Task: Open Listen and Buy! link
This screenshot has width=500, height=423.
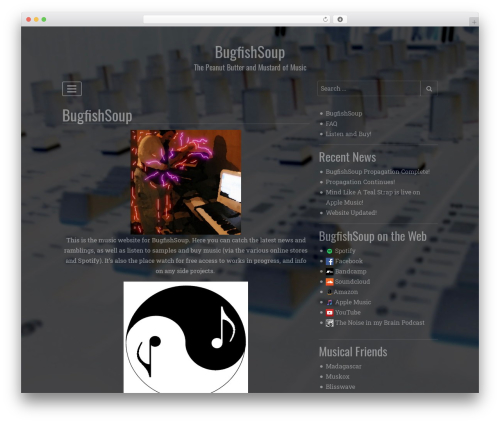Action: coord(348,134)
